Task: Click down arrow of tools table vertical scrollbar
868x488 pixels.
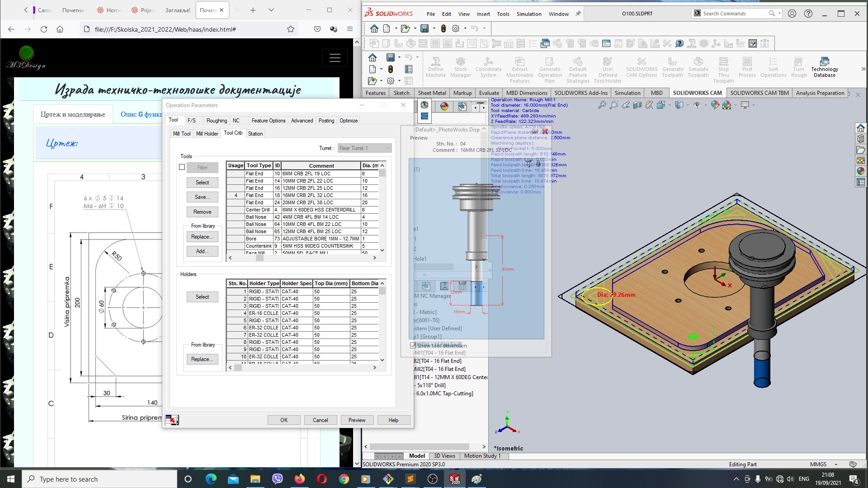Action: (x=382, y=250)
